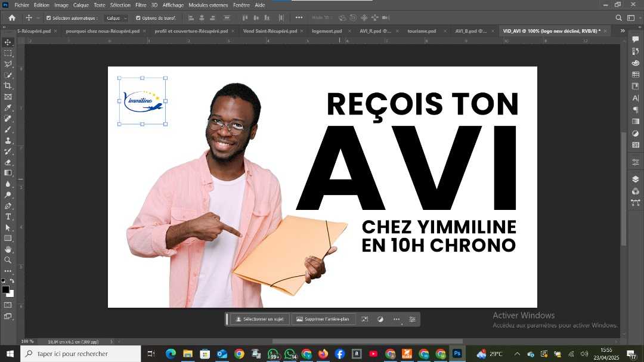The width and height of the screenshot is (644, 362).
Task: Open the Swatches panel icon
Action: [x=636, y=75]
